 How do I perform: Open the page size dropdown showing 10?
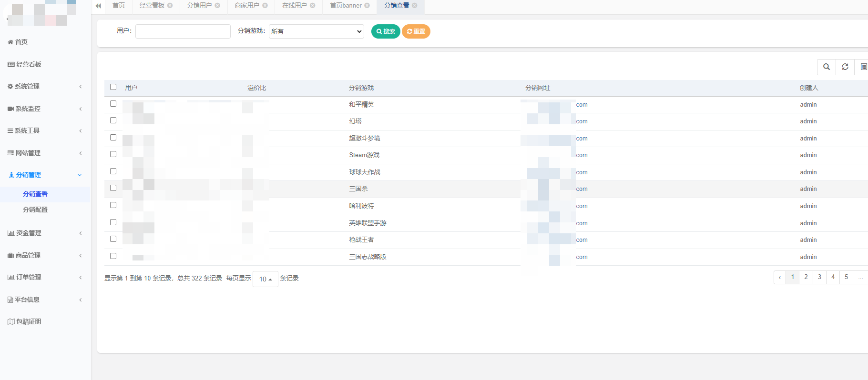[266, 279]
